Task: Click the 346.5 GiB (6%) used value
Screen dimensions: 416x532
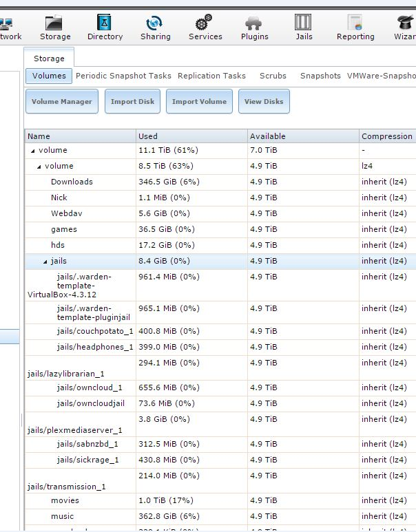Action: click(169, 182)
